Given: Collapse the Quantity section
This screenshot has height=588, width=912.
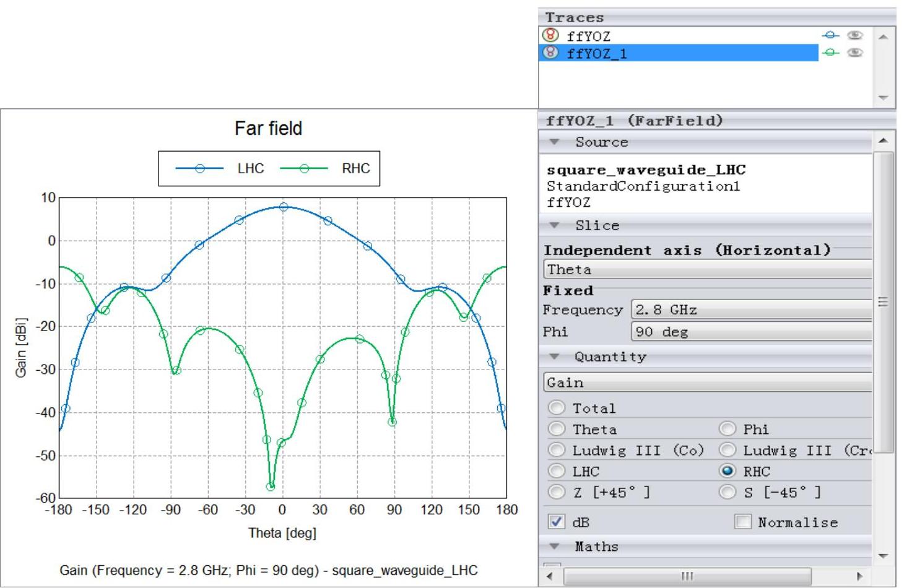Looking at the screenshot, I should (x=555, y=357).
